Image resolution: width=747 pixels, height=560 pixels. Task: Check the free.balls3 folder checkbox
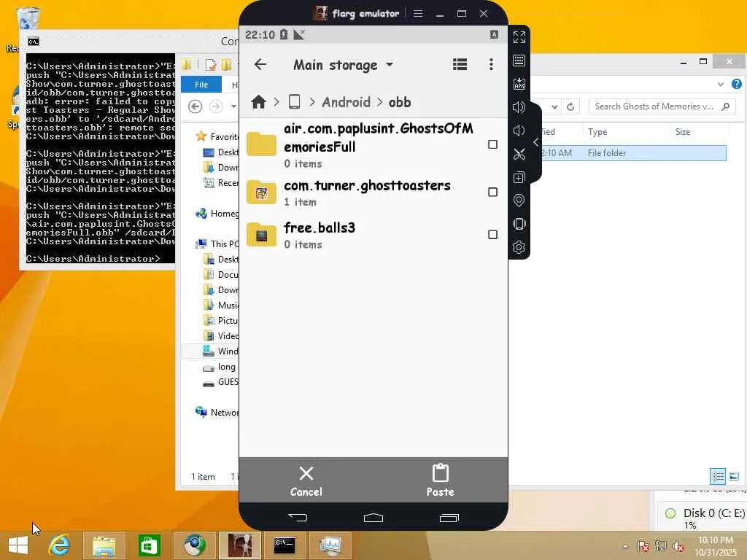pos(492,234)
